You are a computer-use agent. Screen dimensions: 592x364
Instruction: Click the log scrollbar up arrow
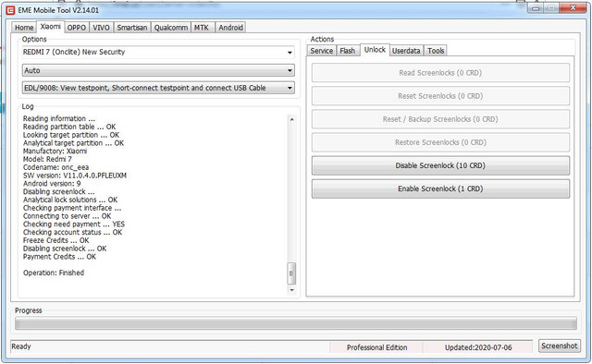(291, 119)
